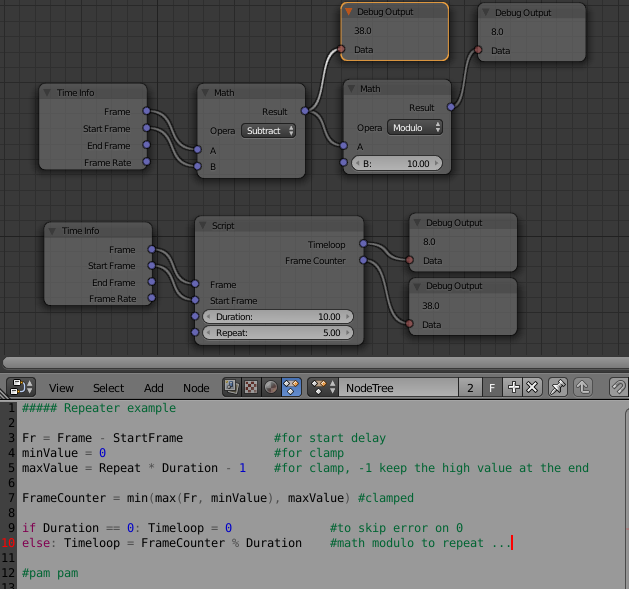The image size is (629, 589).
Task: Toggle pin node tree icon
Action: (558, 388)
